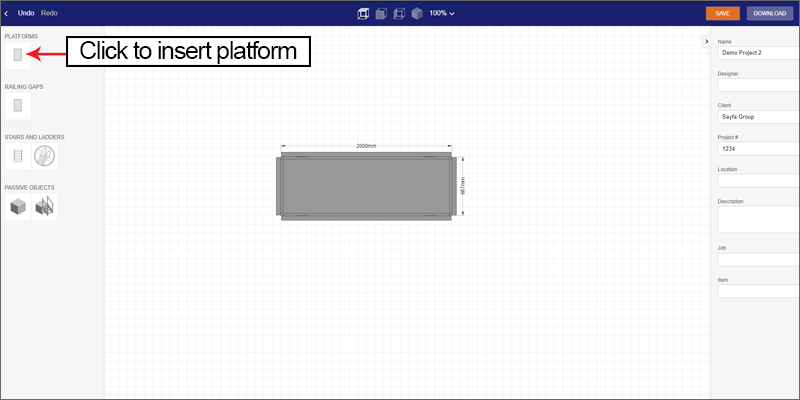Add a ladder from Stairs and Ladders

click(x=17, y=155)
